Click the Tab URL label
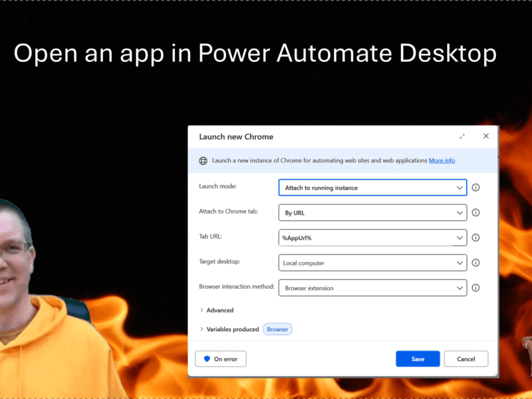This screenshot has height=399, width=532. click(x=210, y=237)
